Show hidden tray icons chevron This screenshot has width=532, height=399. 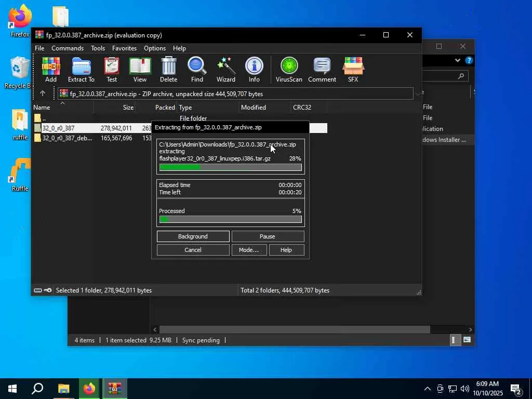[428, 389]
